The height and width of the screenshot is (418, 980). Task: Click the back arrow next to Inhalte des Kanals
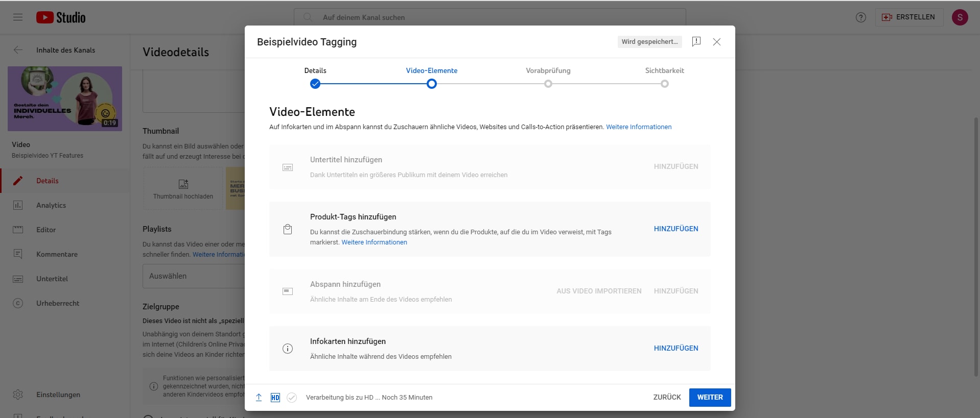point(18,50)
